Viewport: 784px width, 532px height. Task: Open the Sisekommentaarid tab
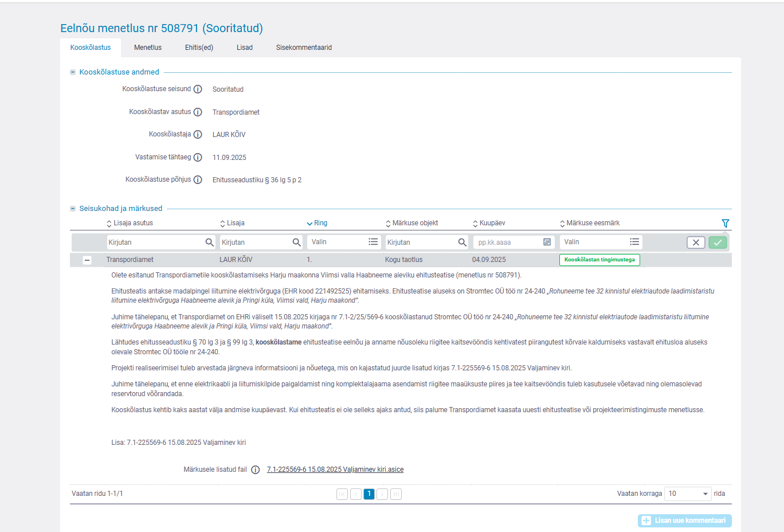[x=304, y=48]
